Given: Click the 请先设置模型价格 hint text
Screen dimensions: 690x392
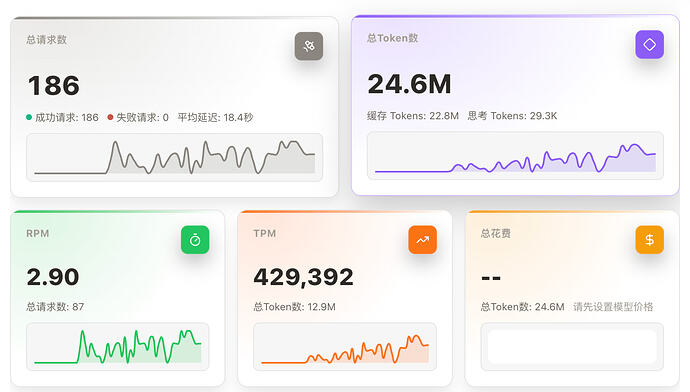Looking at the screenshot, I should point(613,307).
